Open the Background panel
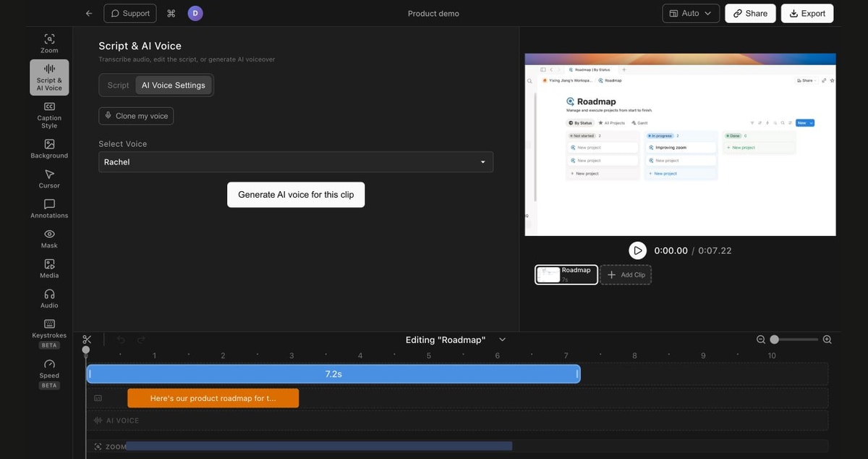The height and width of the screenshot is (459, 868). click(49, 148)
